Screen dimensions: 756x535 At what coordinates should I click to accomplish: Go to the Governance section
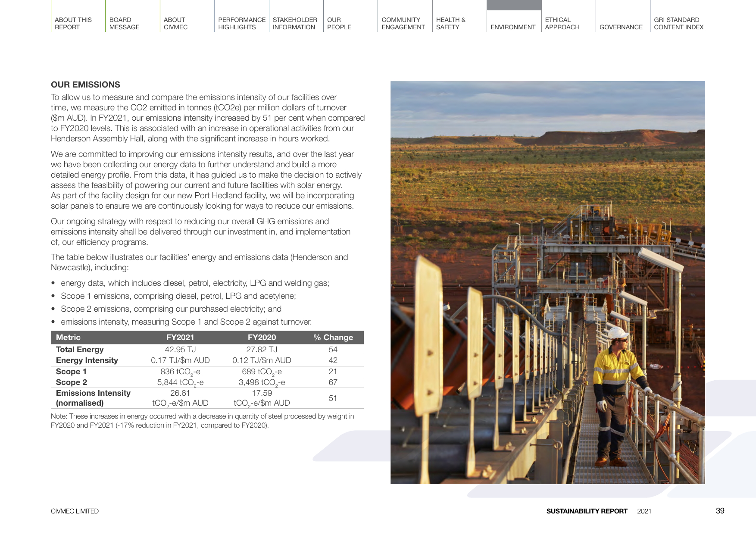point(621,27)
